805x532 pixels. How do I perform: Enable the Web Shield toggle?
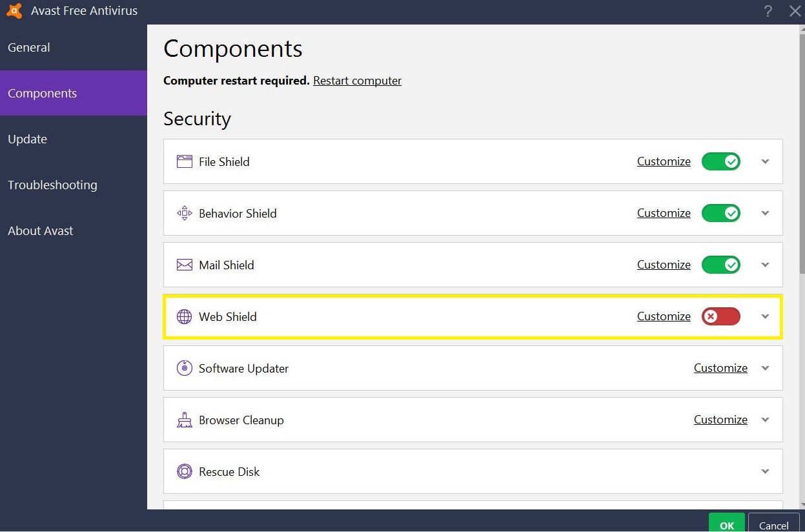coord(720,316)
